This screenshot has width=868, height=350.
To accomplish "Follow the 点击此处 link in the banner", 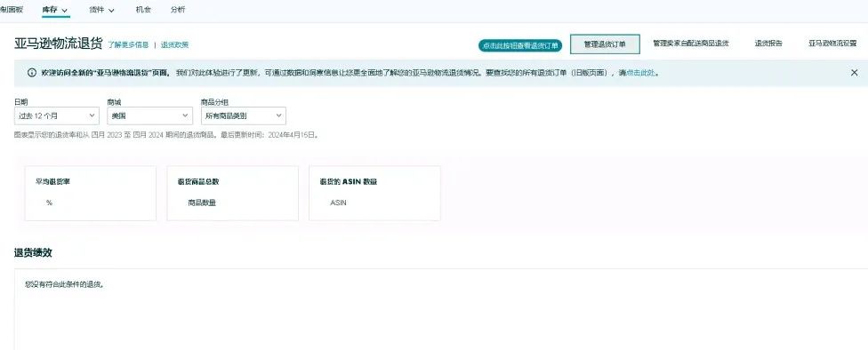I will click(641, 73).
